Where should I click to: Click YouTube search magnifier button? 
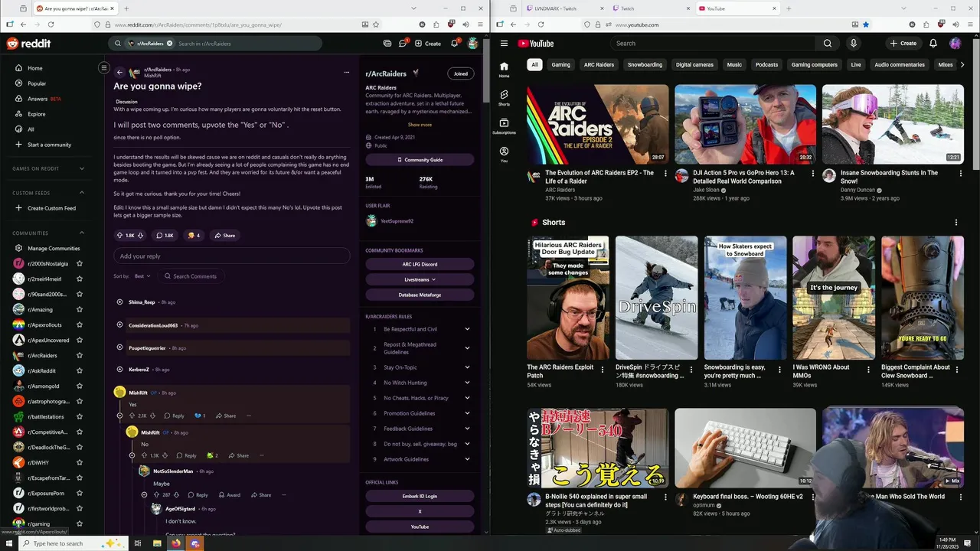click(x=828, y=44)
